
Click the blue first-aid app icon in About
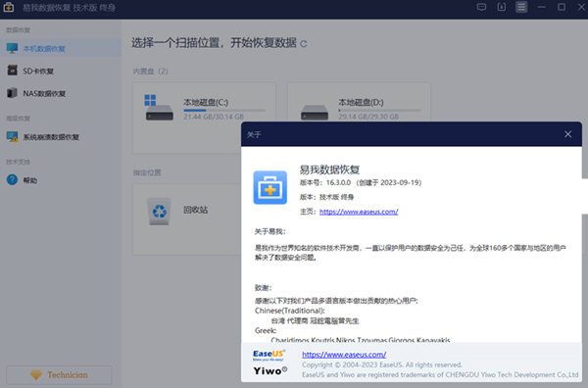(270, 187)
